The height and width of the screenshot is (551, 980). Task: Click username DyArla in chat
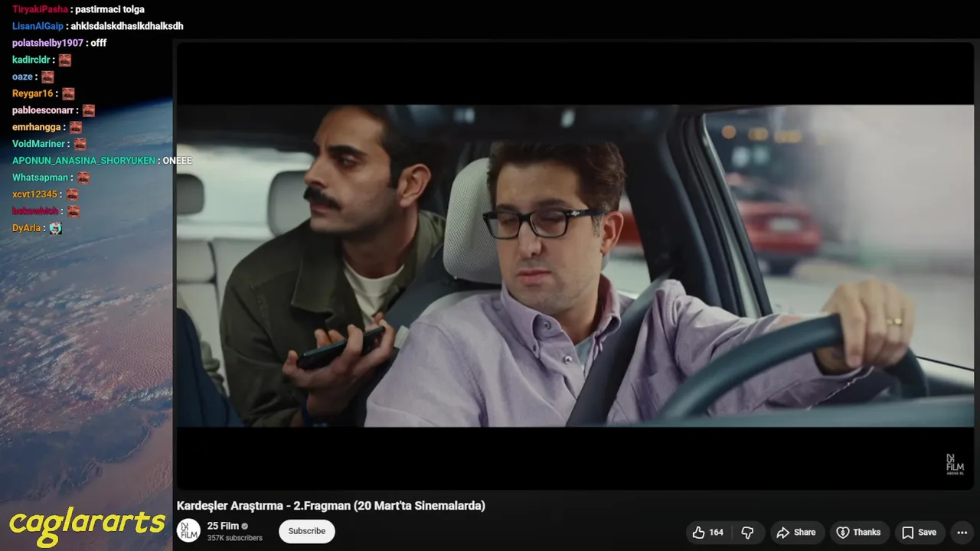point(27,228)
